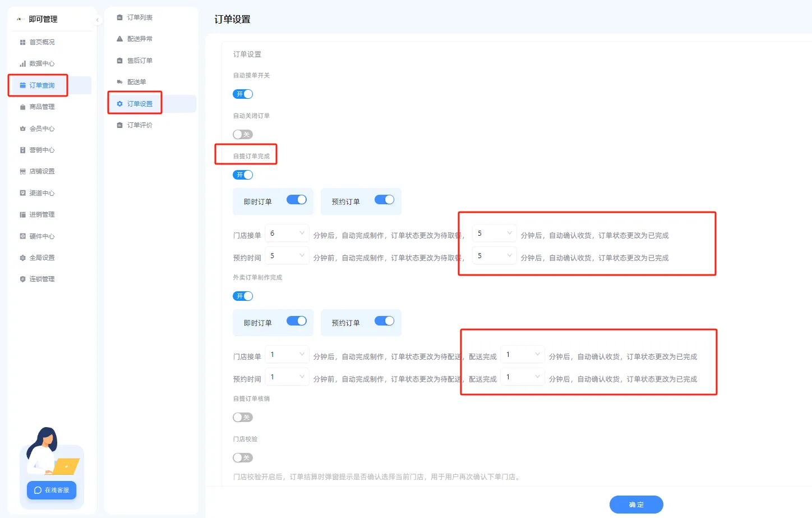Image resolution: width=812 pixels, height=518 pixels.
Task: Toggle the 预约订单 switch under 自提订单完成
Action: coord(385,200)
